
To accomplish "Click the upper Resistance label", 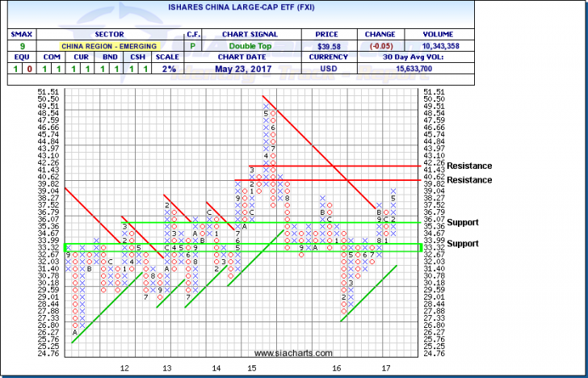I will [468, 166].
